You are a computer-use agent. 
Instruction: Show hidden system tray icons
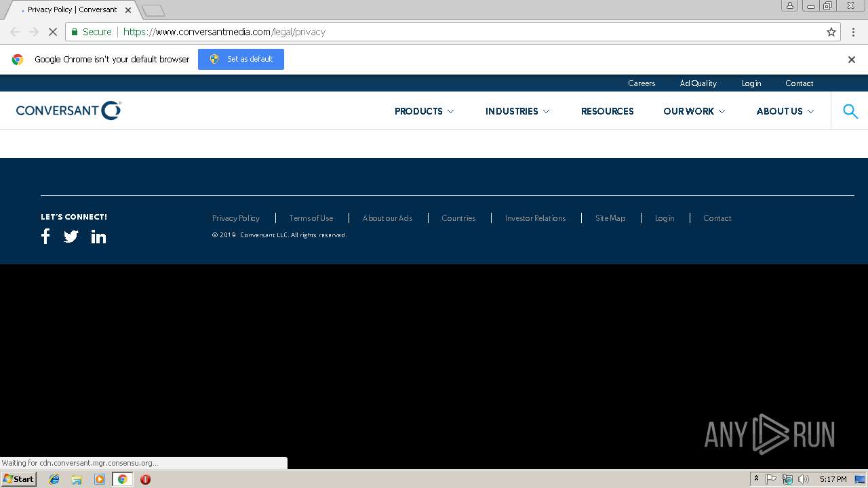coord(756,479)
